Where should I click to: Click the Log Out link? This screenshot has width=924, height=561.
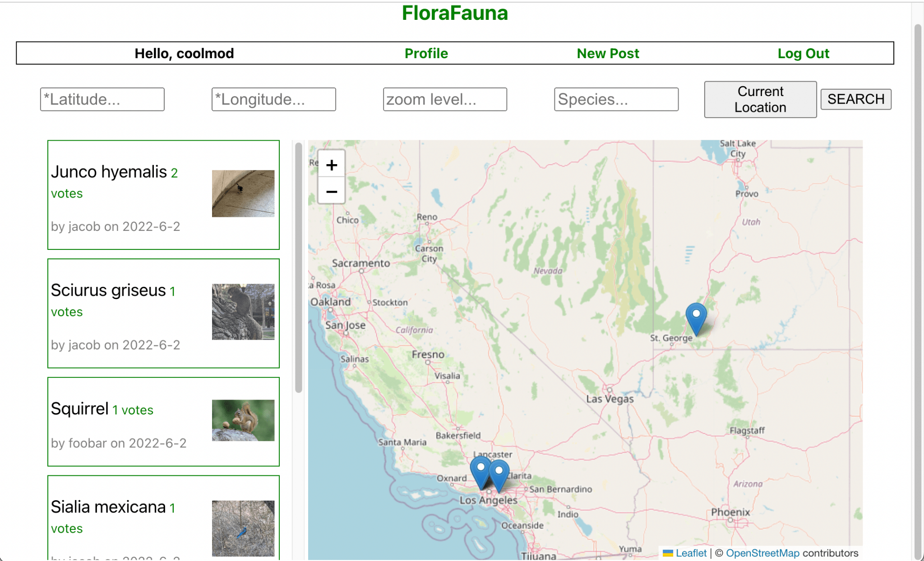point(804,53)
